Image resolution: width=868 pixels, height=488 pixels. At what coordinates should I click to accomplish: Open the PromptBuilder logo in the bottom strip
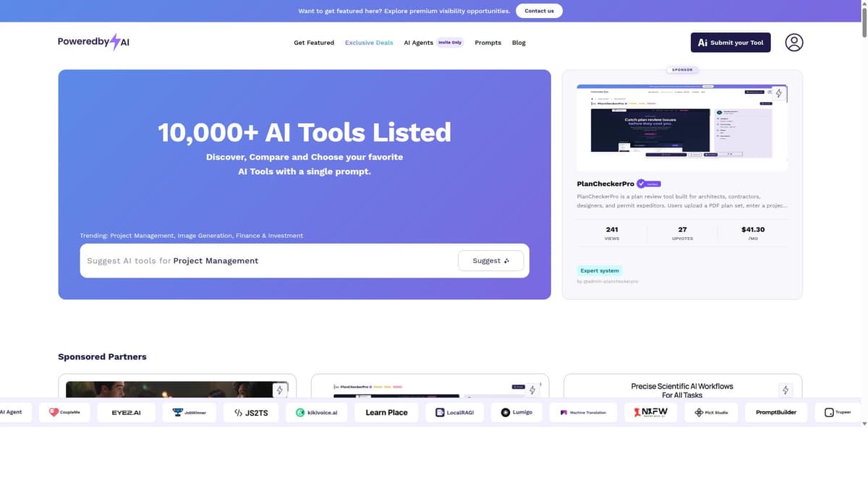tap(776, 412)
